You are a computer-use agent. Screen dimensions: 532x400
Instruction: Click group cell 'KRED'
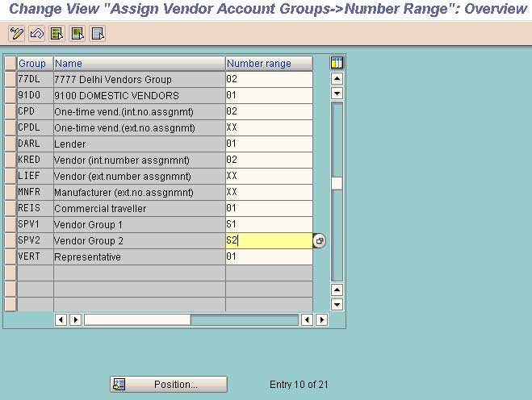[x=36, y=160]
